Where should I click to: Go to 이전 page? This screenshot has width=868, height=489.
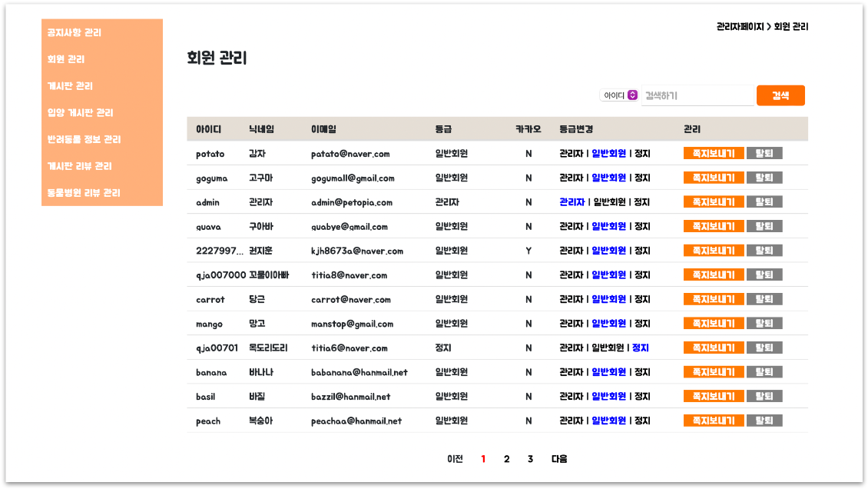pyautogui.click(x=455, y=459)
